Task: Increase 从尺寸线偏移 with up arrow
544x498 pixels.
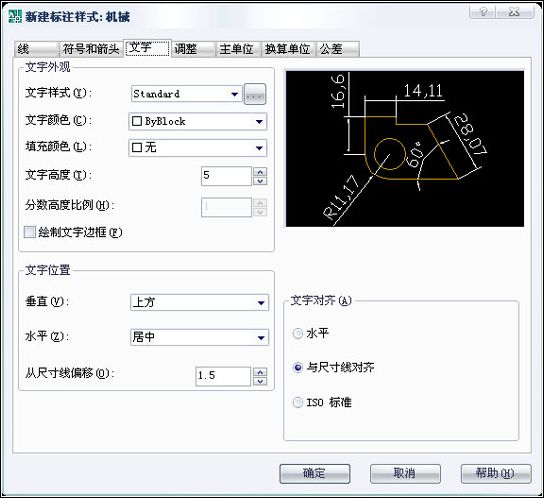Action: coord(260,372)
